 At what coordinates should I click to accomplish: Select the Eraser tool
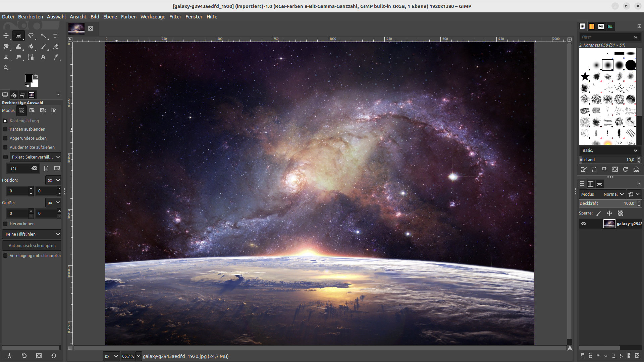(x=56, y=47)
